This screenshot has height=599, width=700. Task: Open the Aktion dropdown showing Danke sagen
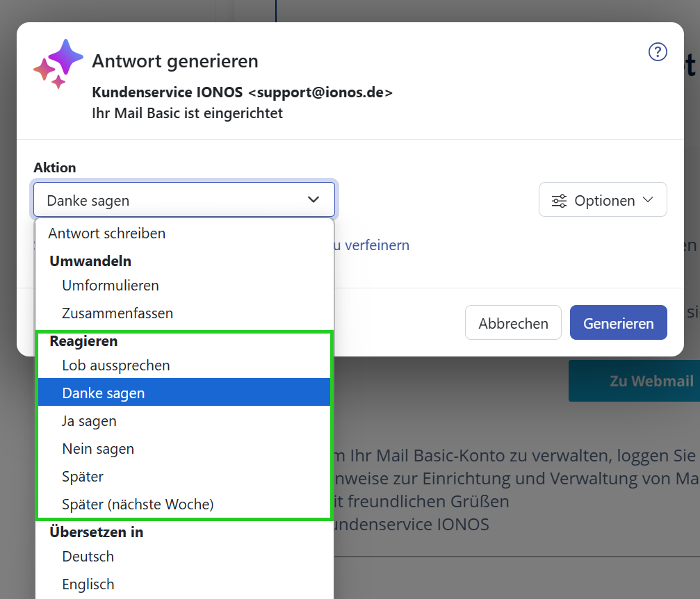184,199
